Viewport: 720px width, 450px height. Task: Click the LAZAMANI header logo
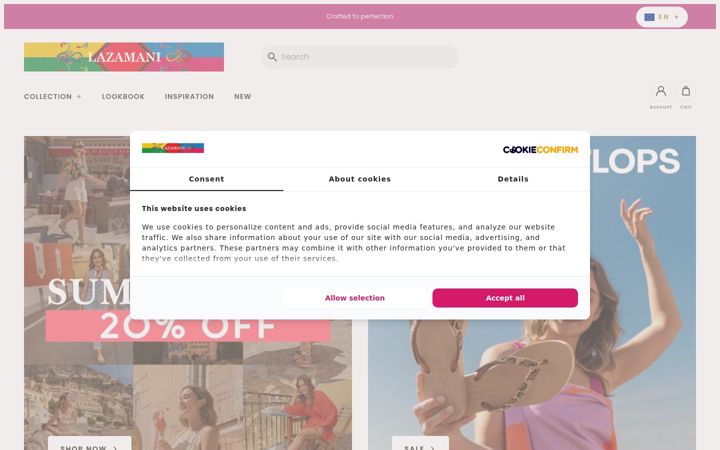coord(124,57)
